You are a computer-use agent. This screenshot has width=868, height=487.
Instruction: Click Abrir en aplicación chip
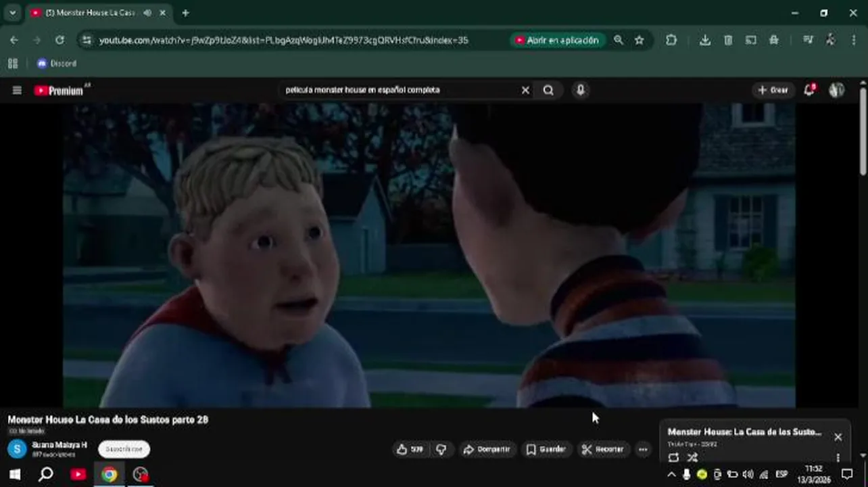pyautogui.click(x=558, y=41)
